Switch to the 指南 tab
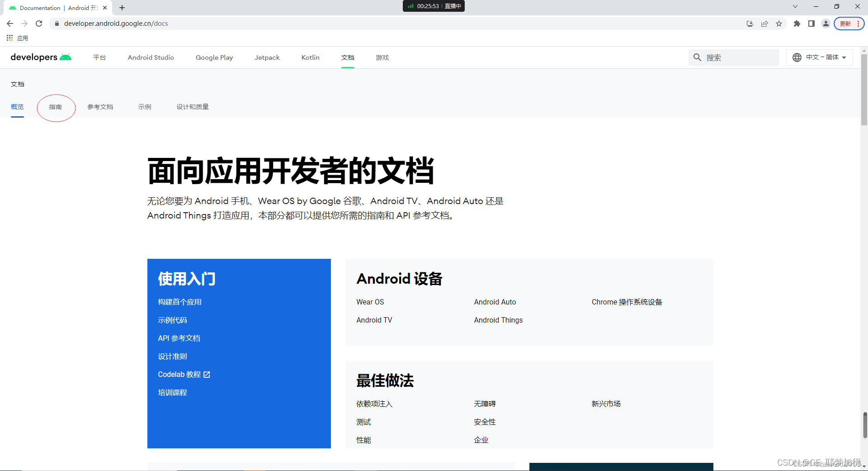This screenshot has height=471, width=868. (x=56, y=107)
